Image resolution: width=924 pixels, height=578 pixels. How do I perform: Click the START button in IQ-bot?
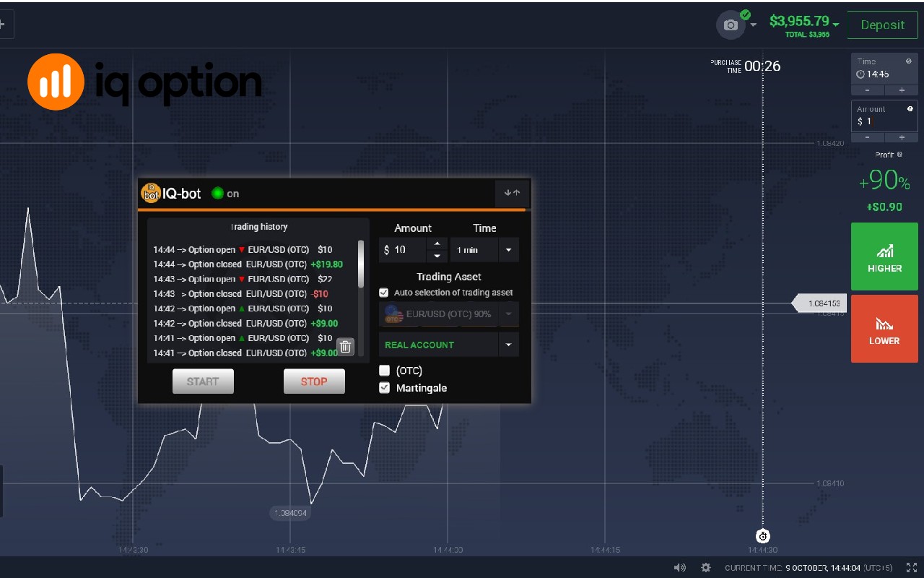203,381
